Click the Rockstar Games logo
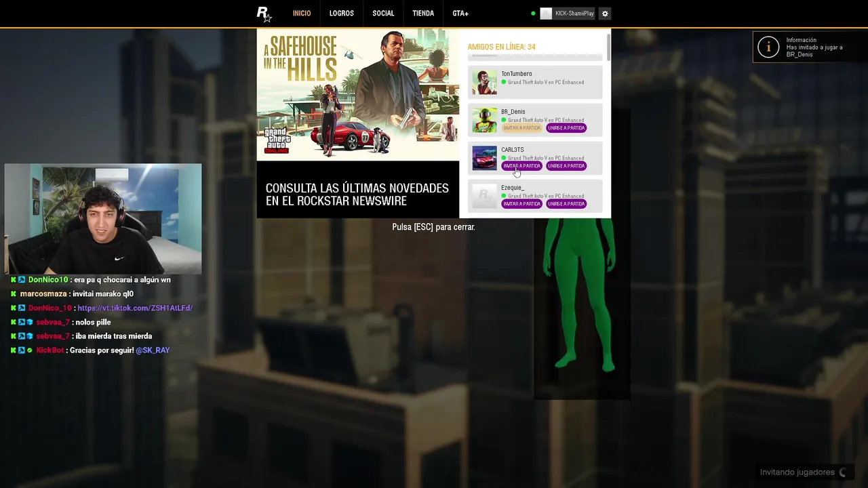This screenshot has width=868, height=488. tap(264, 14)
